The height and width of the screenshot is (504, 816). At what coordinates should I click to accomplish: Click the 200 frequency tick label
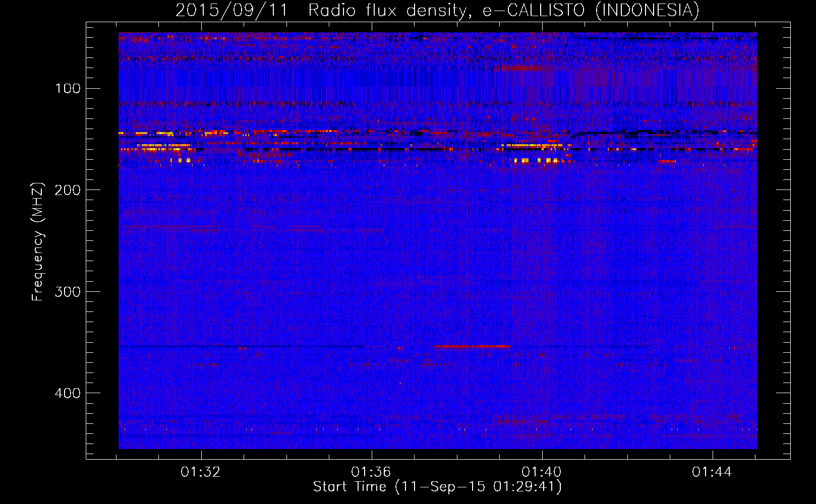[68, 190]
